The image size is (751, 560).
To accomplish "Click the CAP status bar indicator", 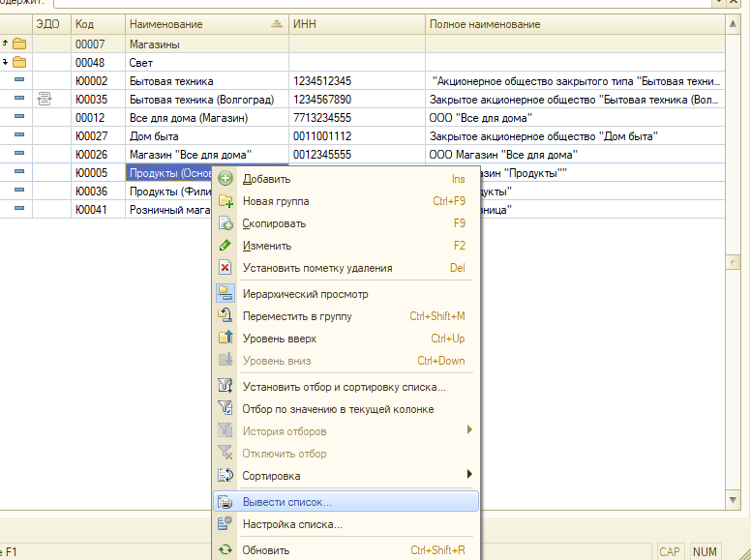I will 669,552.
